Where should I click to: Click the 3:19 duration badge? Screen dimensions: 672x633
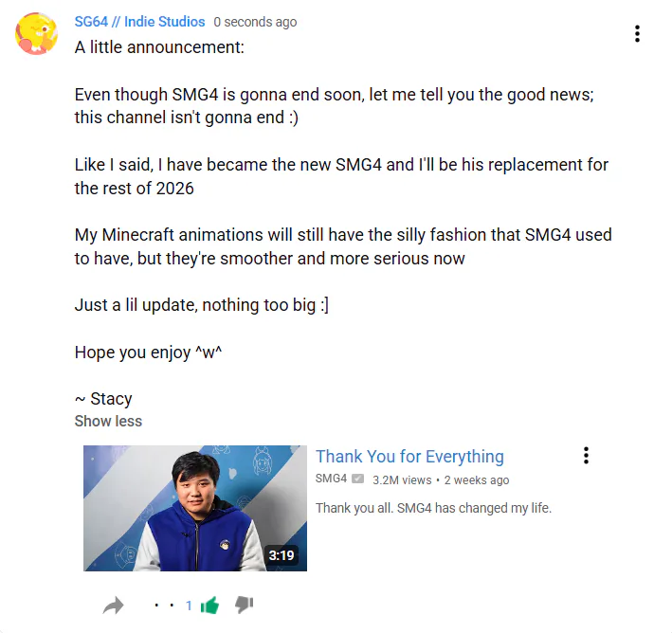coord(282,555)
